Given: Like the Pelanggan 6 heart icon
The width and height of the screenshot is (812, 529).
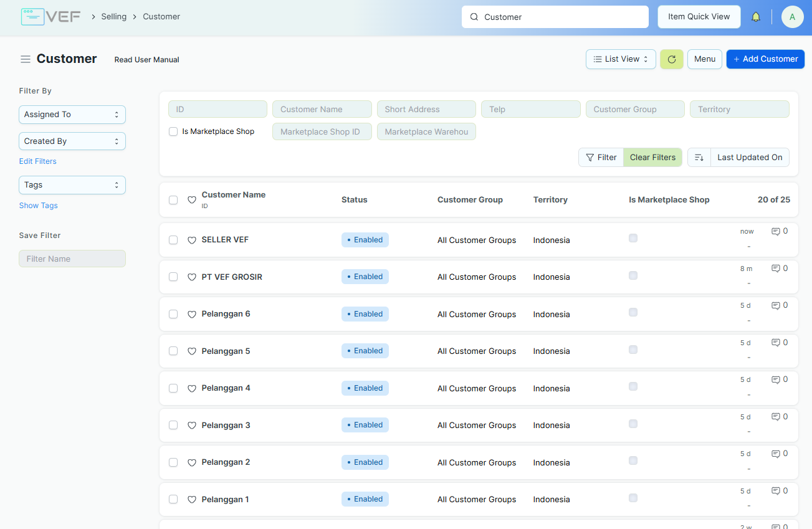Looking at the screenshot, I should (192, 314).
